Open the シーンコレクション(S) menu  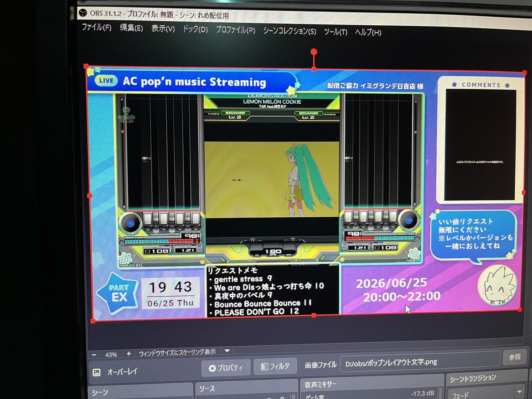click(289, 31)
